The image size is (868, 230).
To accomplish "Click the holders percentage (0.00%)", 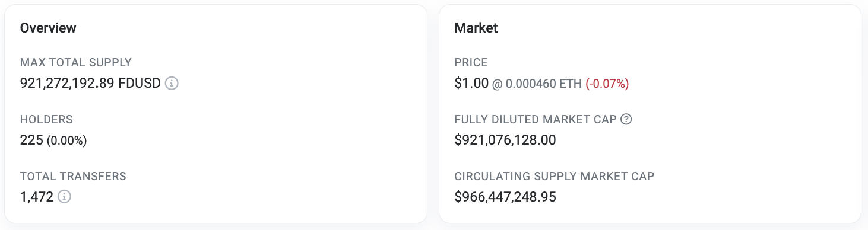I will [67, 140].
